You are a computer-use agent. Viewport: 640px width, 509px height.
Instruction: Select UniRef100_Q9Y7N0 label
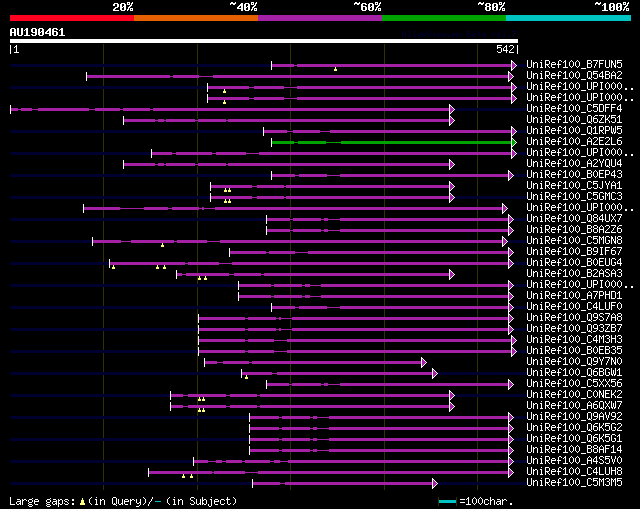(x=574, y=362)
